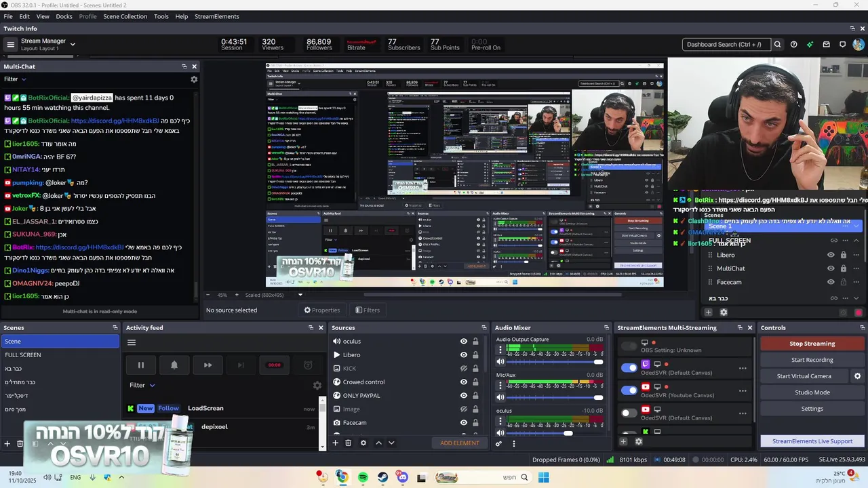Open Studio Mode
The height and width of the screenshot is (488, 868).
pyautogui.click(x=812, y=392)
